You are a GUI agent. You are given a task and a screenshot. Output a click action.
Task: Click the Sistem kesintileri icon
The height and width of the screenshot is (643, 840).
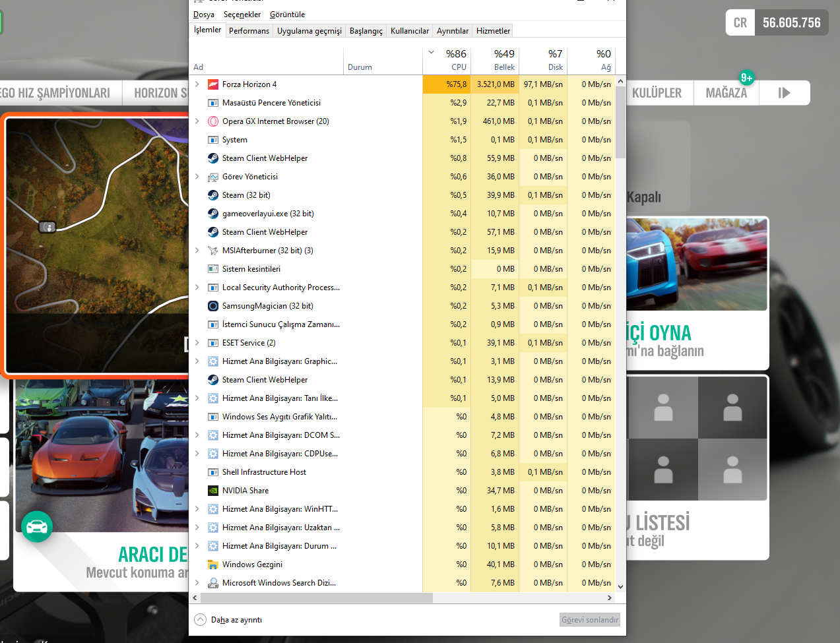pos(213,269)
